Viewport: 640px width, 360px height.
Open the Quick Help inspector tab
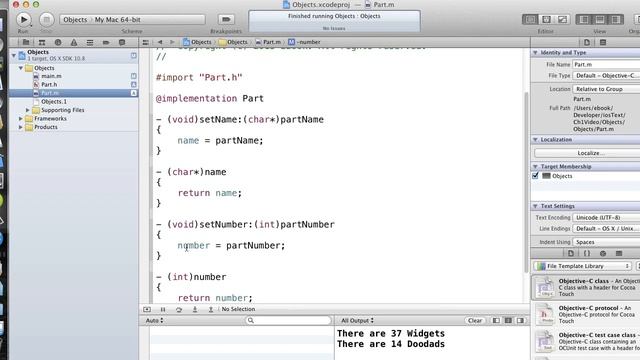pos(603,42)
